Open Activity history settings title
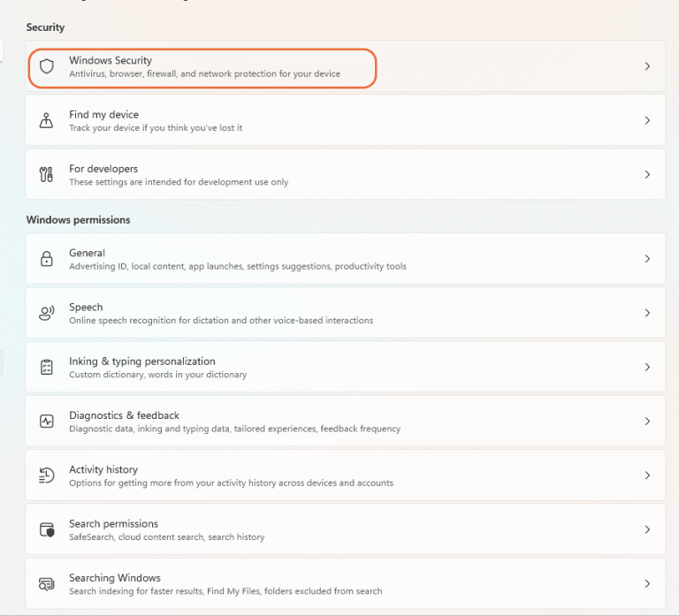 click(103, 469)
